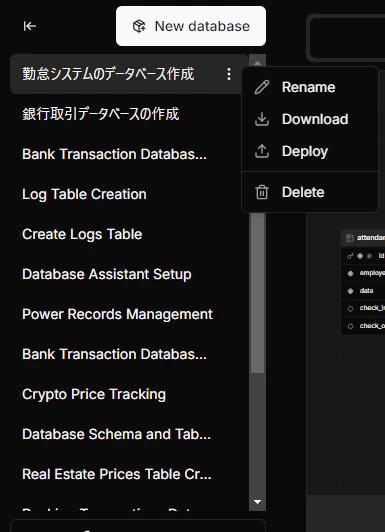
Task: Click the upload icon next to Deploy
Action: (262, 151)
